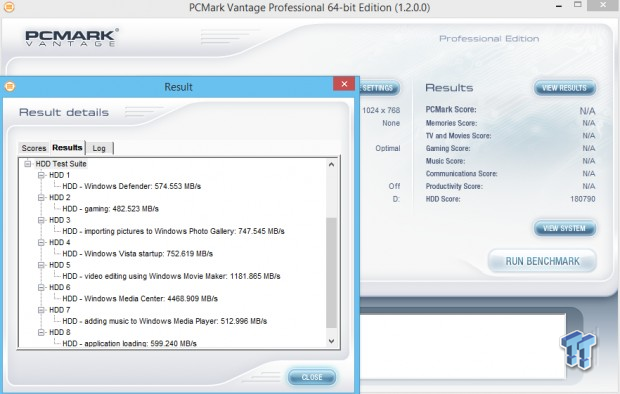Click the vertical scrollbar thumb in results tree

[x=331, y=273]
